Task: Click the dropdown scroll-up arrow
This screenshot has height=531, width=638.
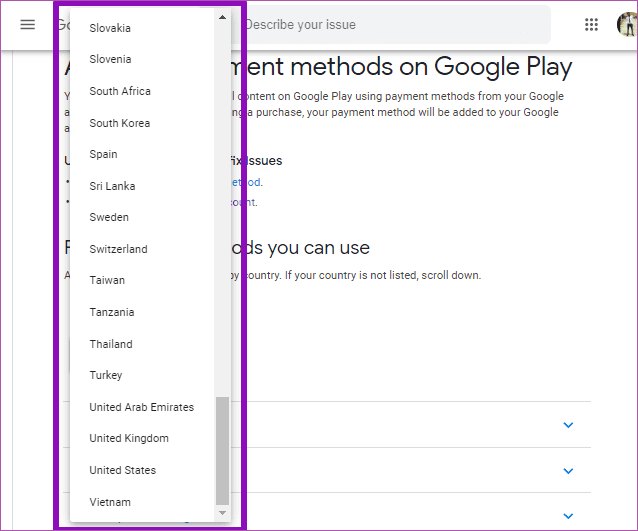Action: pyautogui.click(x=222, y=17)
